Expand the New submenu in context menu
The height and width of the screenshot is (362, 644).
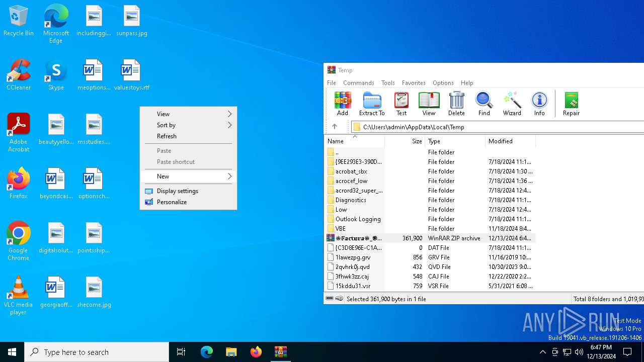[188, 176]
